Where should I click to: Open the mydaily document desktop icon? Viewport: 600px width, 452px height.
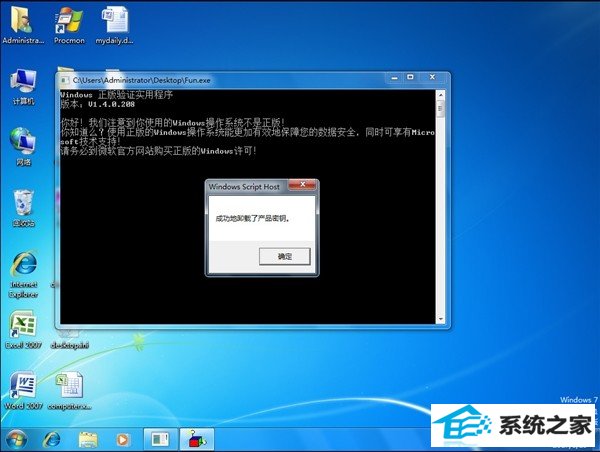tap(114, 25)
